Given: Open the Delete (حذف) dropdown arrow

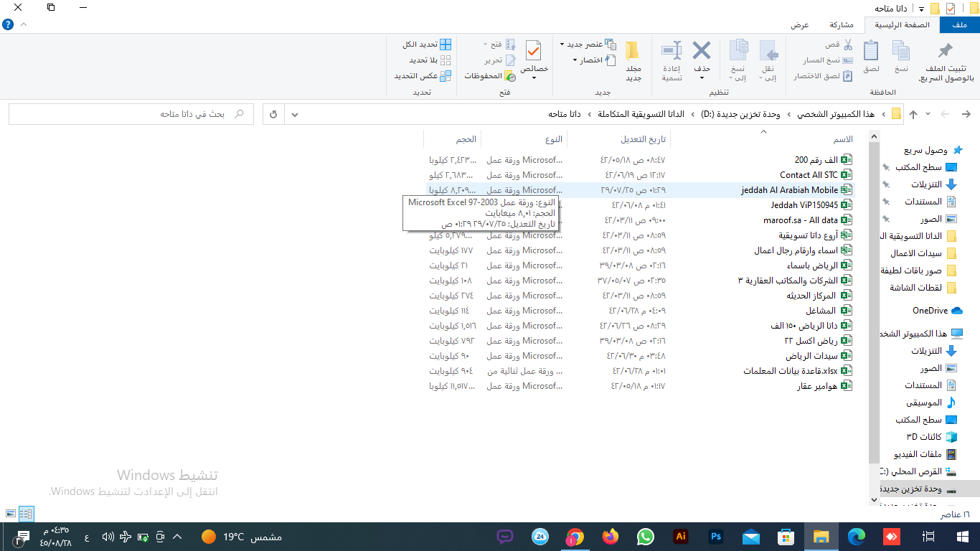Looking at the screenshot, I should (x=701, y=77).
